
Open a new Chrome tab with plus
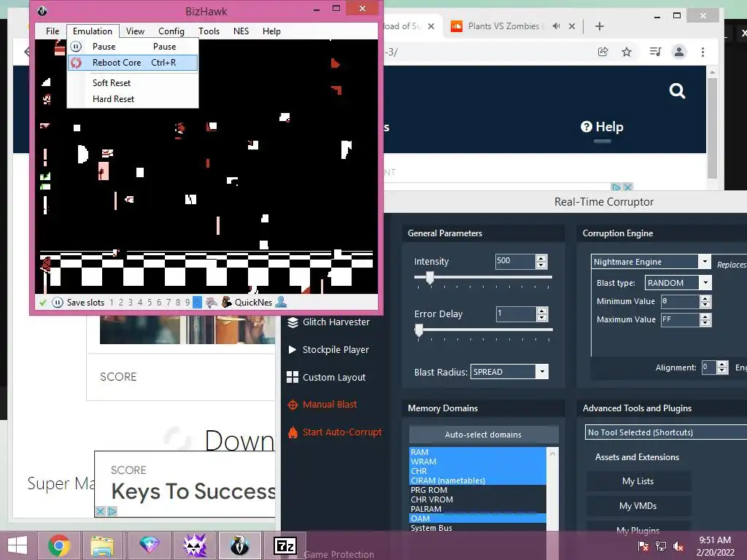600,27
